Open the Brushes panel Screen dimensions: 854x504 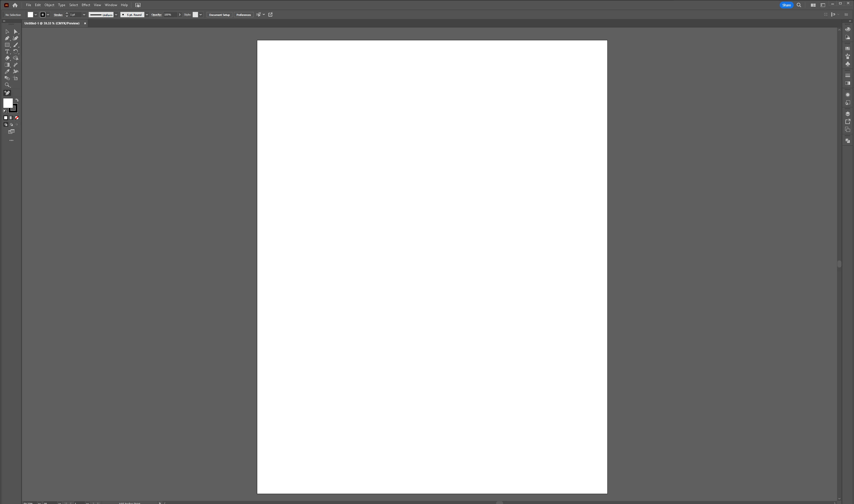click(x=848, y=56)
